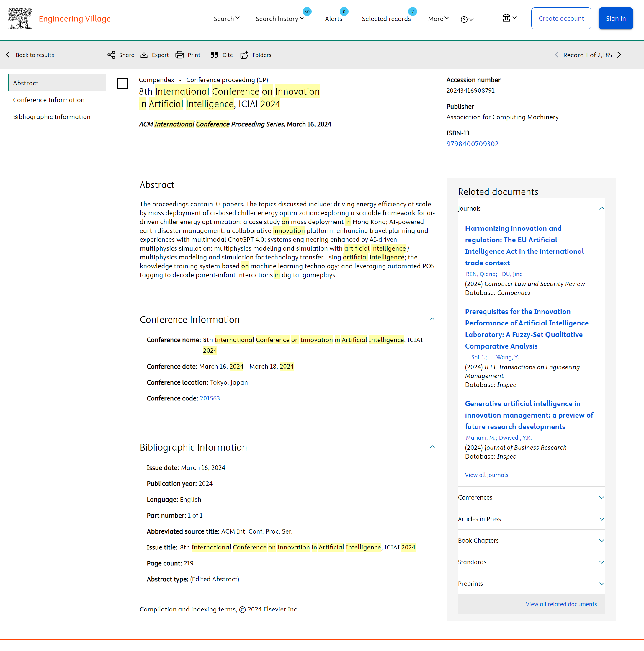Click author Mariani, M. link
644x651 pixels.
coord(481,438)
